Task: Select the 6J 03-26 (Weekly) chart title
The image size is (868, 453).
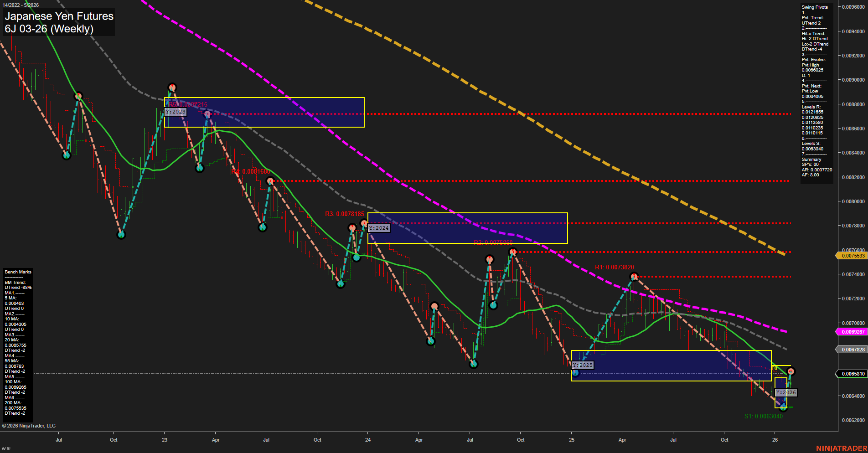Action: (48, 28)
